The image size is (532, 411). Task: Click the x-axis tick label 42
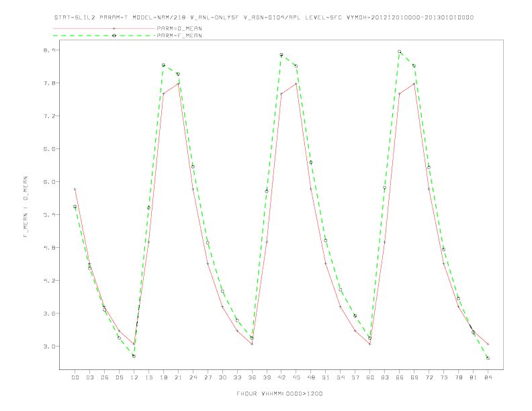click(x=281, y=377)
